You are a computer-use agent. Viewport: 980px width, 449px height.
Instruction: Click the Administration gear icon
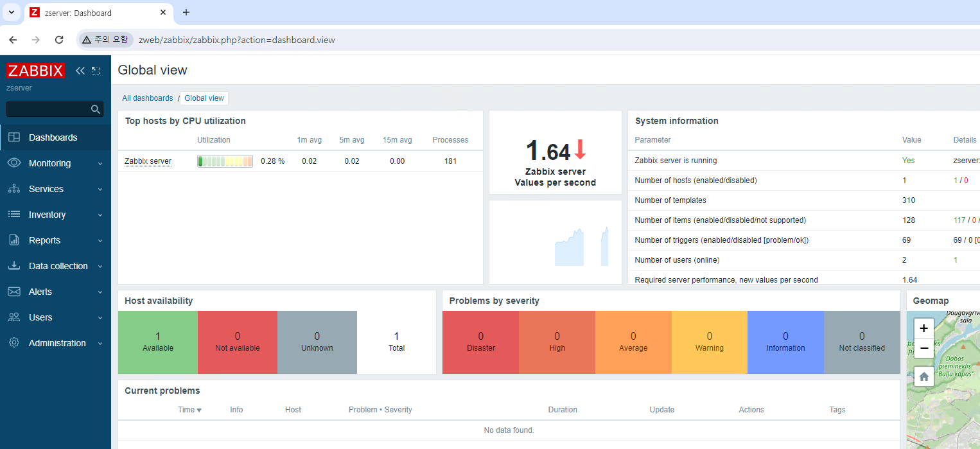tap(14, 343)
